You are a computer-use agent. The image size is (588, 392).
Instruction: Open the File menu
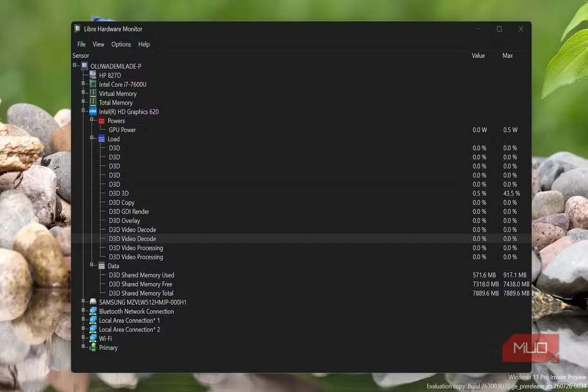tap(81, 44)
